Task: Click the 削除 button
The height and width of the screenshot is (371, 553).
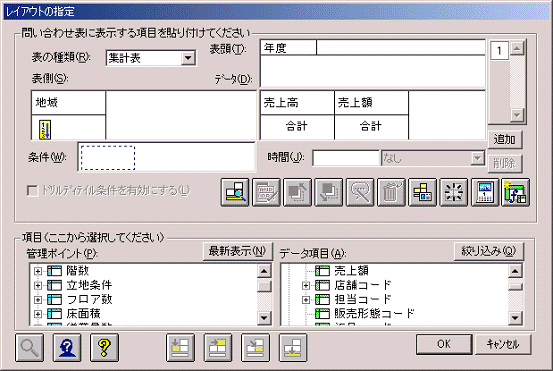Action: (x=505, y=164)
